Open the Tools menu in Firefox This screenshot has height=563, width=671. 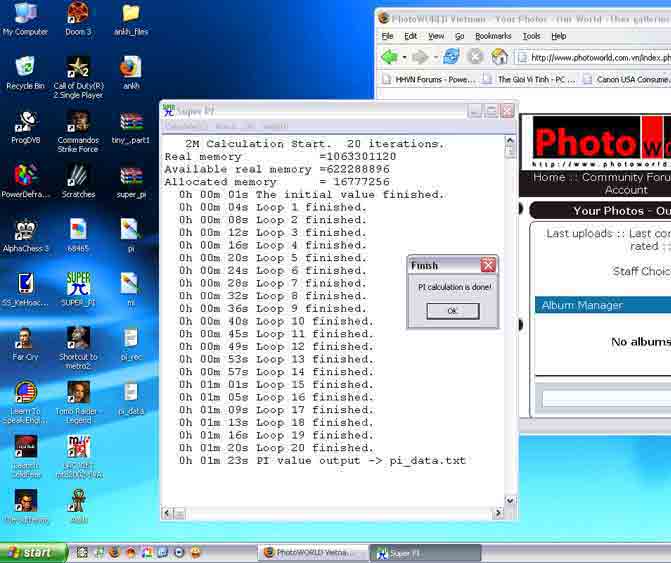pyautogui.click(x=531, y=36)
